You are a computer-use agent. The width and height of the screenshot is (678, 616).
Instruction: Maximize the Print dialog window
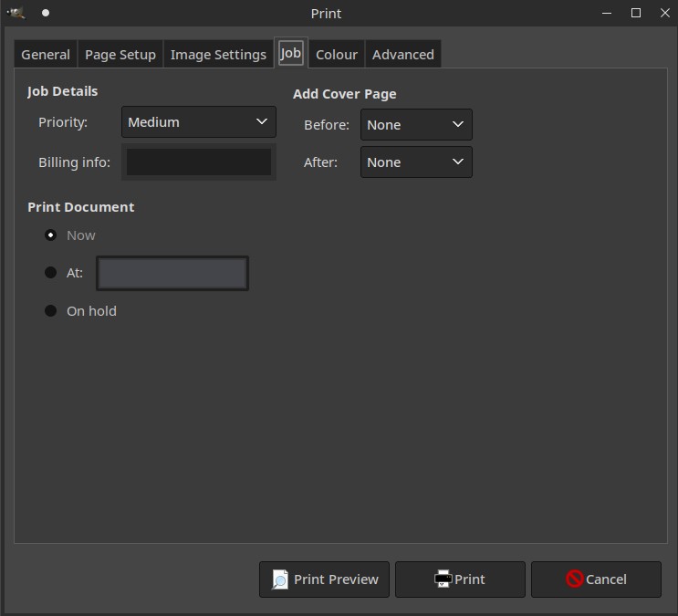pyautogui.click(x=636, y=13)
